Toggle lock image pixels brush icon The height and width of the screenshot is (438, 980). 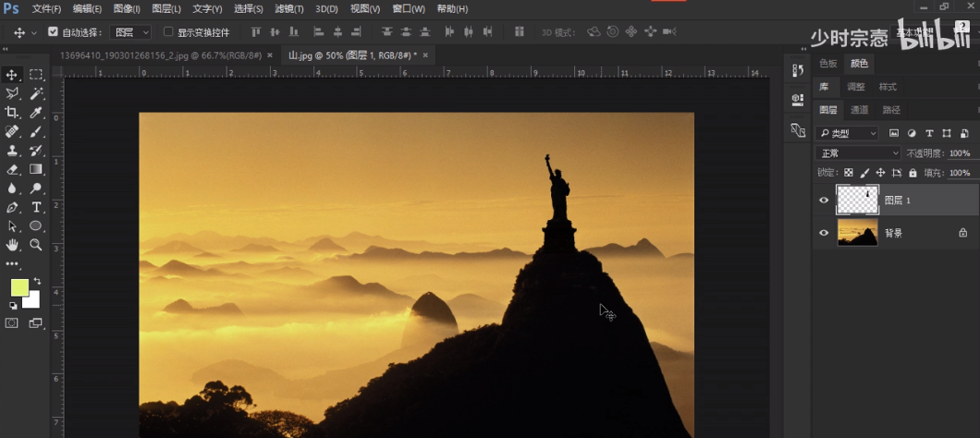tap(864, 173)
